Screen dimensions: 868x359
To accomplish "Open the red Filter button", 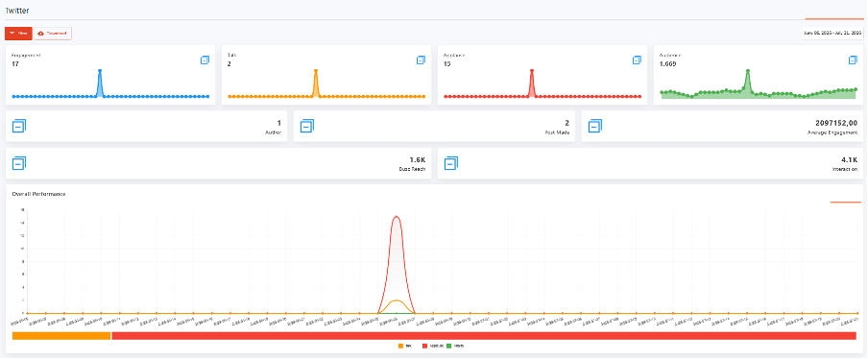I will coord(18,34).
